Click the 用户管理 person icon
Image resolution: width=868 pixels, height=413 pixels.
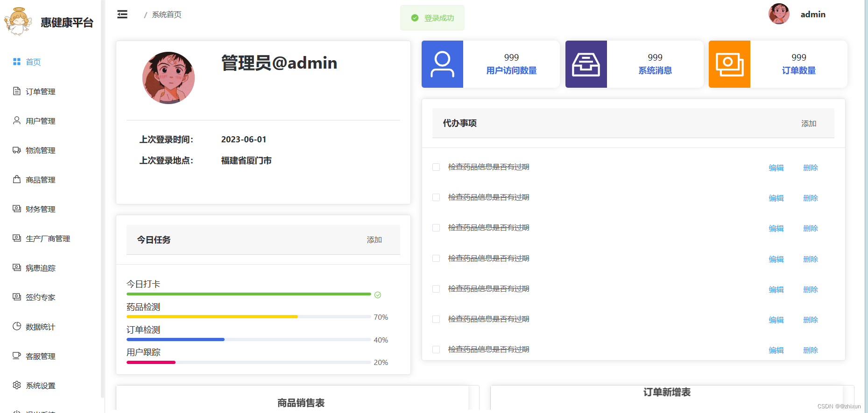[17, 120]
